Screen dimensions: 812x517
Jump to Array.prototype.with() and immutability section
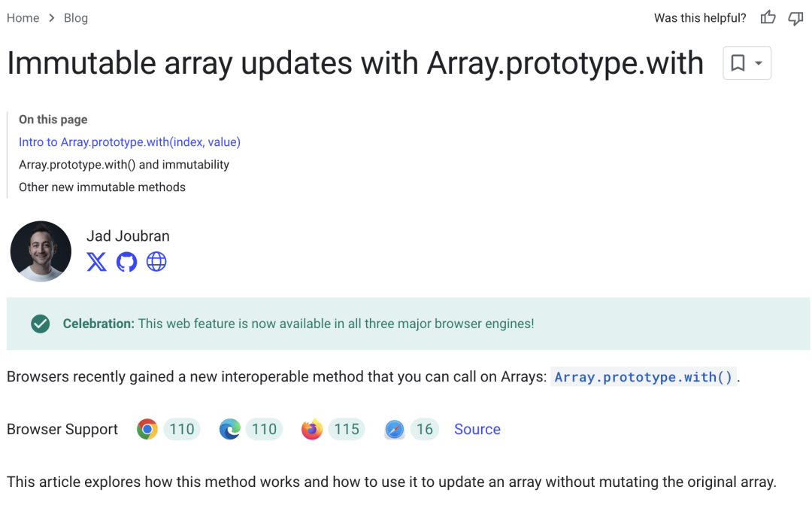pos(124,165)
